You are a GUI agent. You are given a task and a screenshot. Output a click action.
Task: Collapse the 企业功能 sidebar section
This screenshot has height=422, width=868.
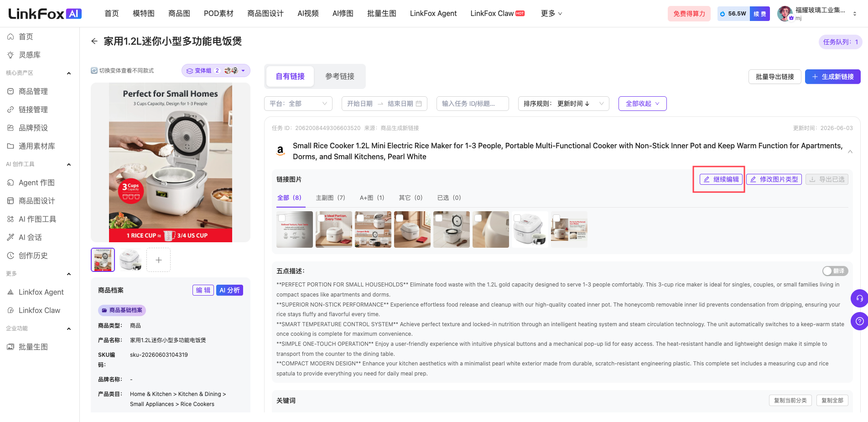point(69,328)
